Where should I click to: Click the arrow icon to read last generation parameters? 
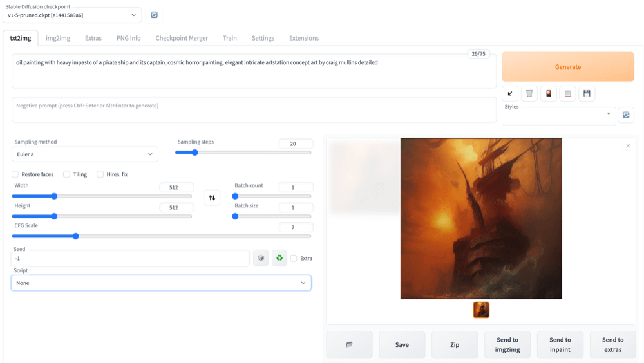pos(509,93)
